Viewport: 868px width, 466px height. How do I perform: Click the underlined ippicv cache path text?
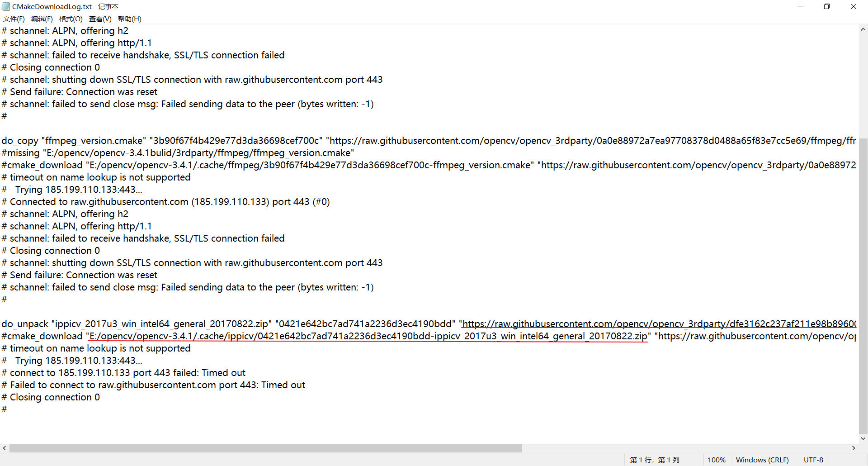pos(368,336)
